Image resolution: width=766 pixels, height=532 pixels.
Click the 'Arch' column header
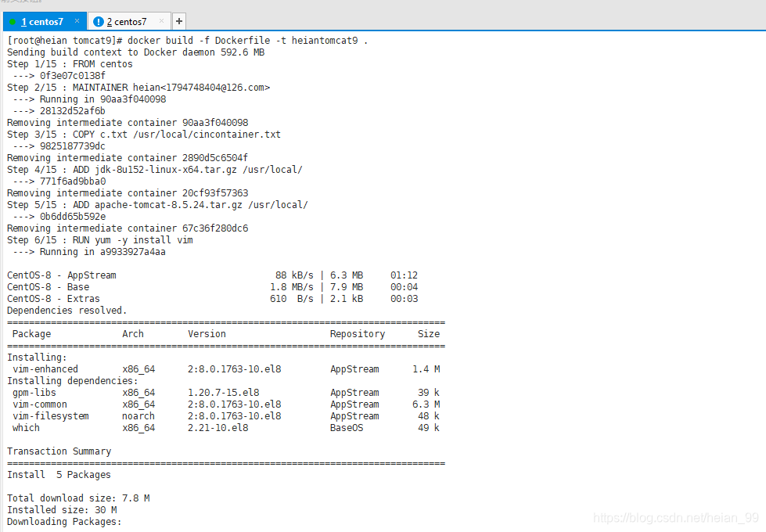tap(133, 333)
